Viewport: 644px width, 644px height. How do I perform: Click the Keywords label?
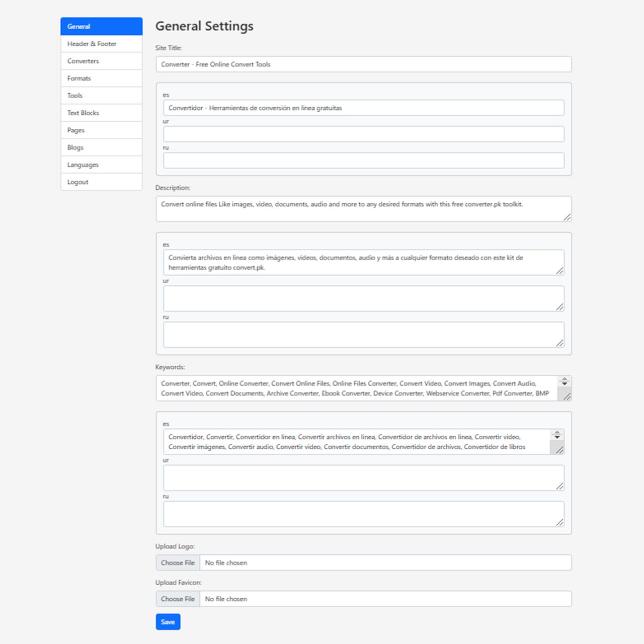tap(170, 367)
